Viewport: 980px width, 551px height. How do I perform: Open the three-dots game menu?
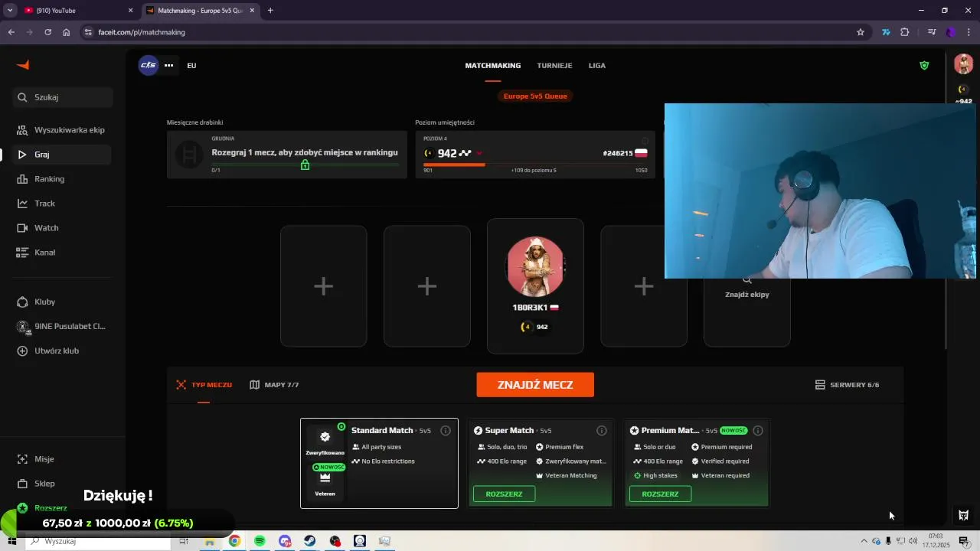coord(168,65)
